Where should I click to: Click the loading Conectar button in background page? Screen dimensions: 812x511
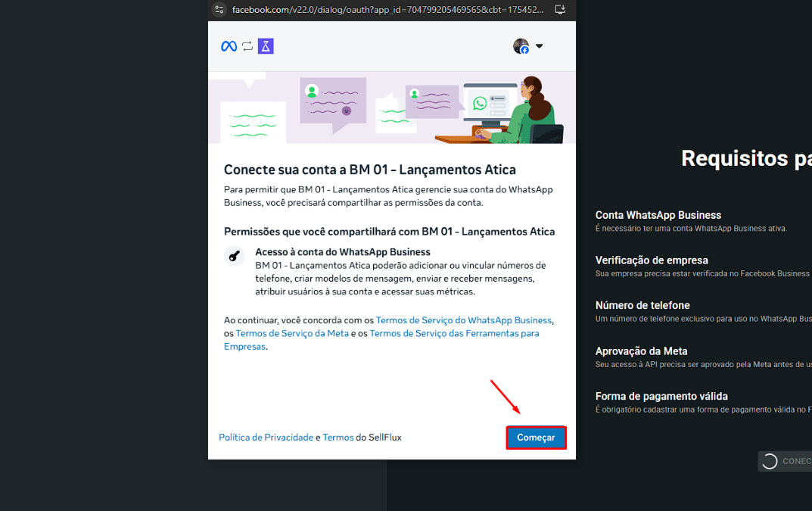[x=785, y=461]
